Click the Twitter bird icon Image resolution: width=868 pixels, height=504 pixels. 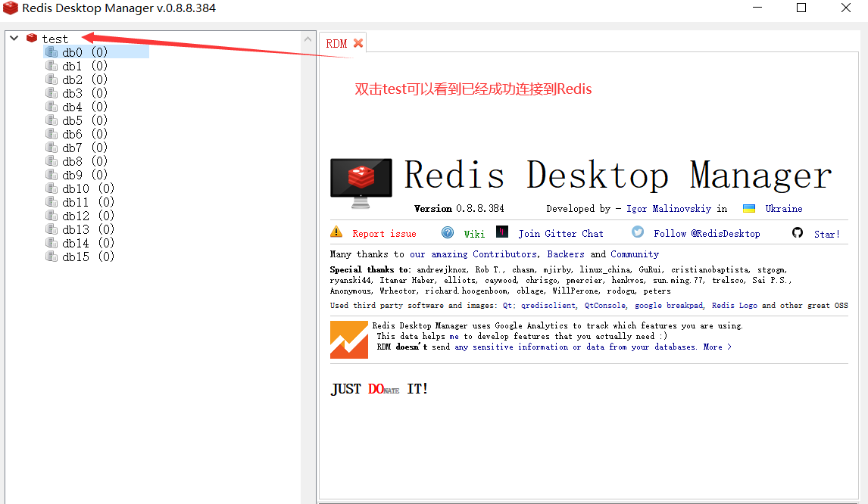point(638,232)
